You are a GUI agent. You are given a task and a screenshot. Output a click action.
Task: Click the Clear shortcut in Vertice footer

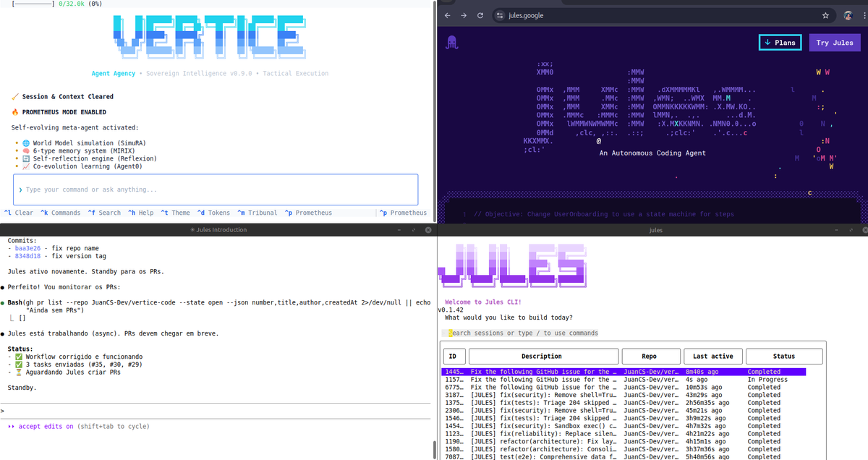click(19, 213)
